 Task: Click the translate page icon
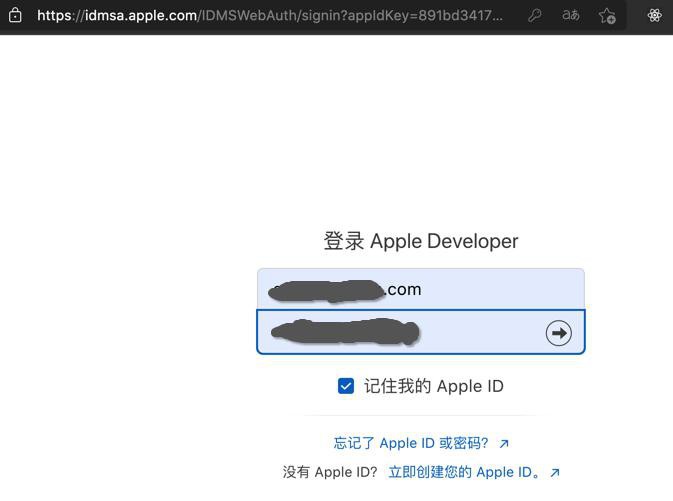point(571,15)
